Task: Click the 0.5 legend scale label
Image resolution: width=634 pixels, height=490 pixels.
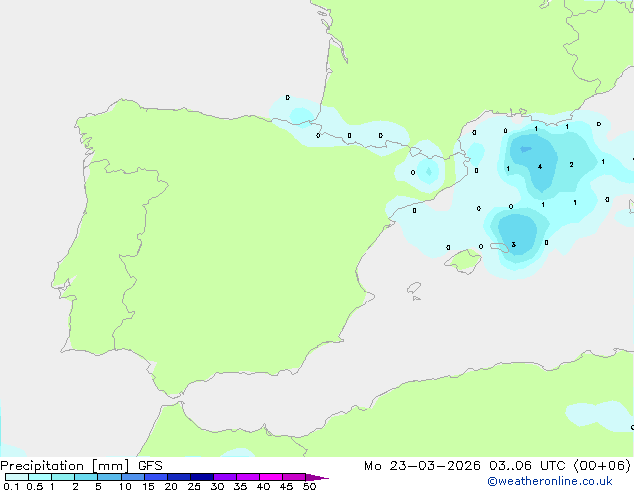Action: (x=35, y=486)
